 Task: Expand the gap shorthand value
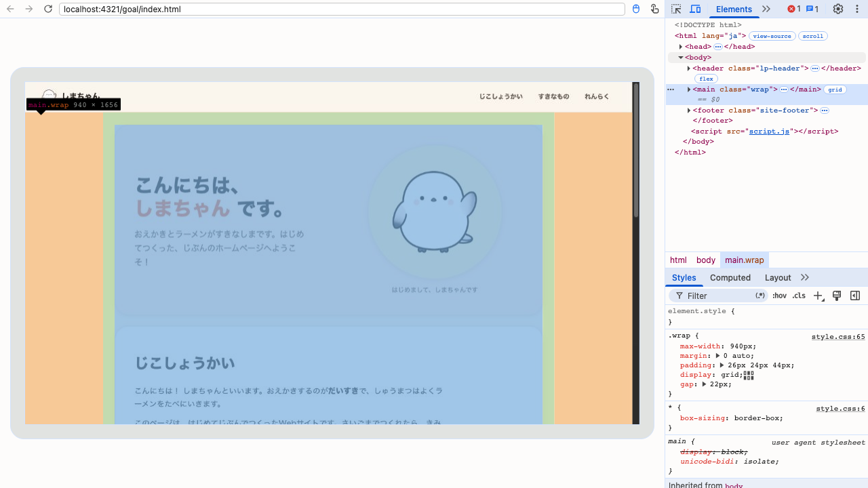click(x=704, y=384)
